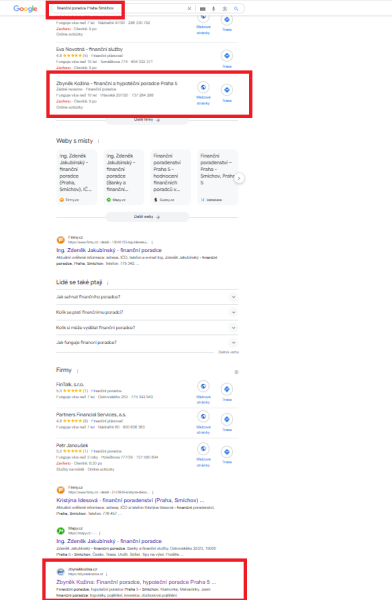392x600 pixels.
Task: Open card Finanční poradenství - Praha - Smíchov
Action: click(x=217, y=177)
